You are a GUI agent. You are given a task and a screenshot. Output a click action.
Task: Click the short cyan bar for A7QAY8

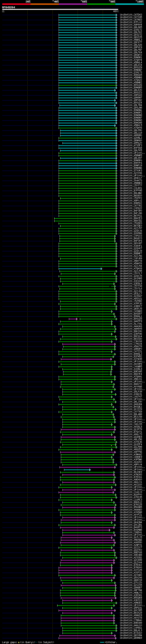pos(80,269)
